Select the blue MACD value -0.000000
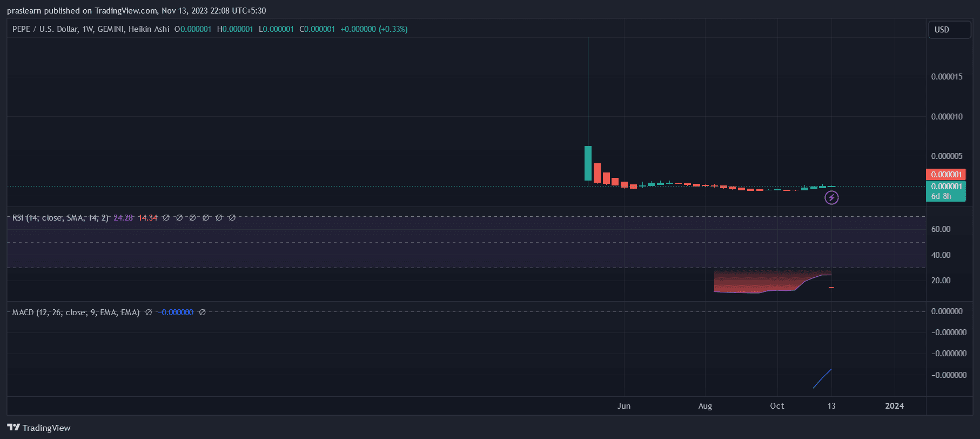 pyautogui.click(x=176, y=312)
